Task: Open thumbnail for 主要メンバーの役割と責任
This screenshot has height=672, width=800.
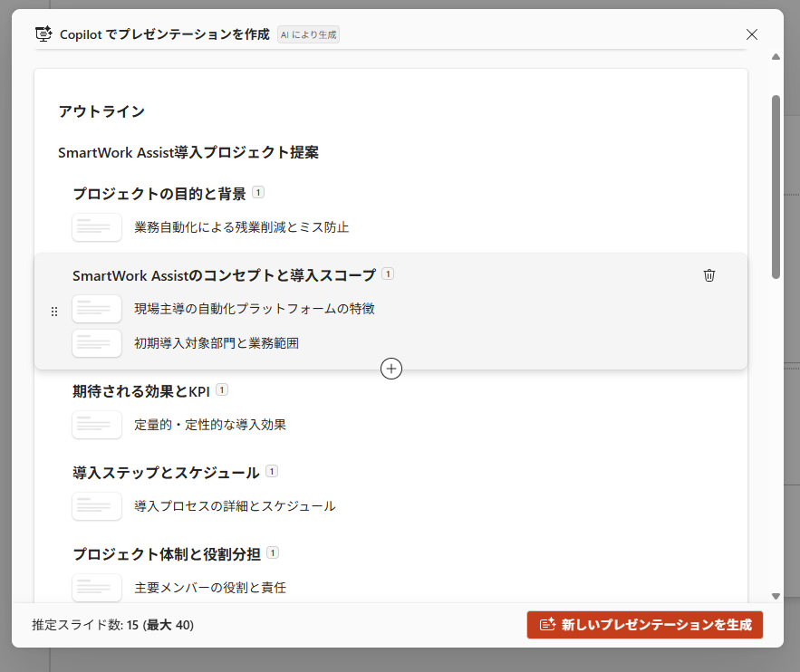Action: [97, 588]
